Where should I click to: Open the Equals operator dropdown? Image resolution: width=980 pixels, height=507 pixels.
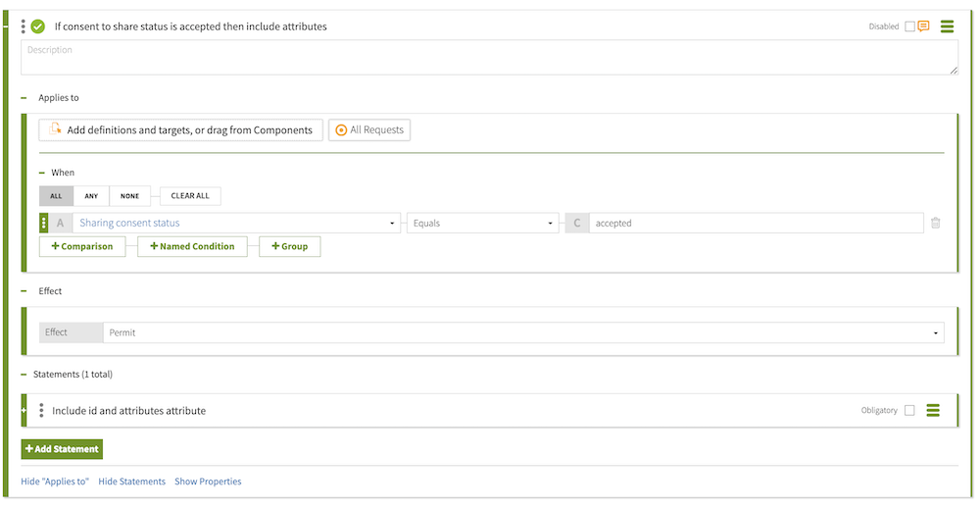483,224
